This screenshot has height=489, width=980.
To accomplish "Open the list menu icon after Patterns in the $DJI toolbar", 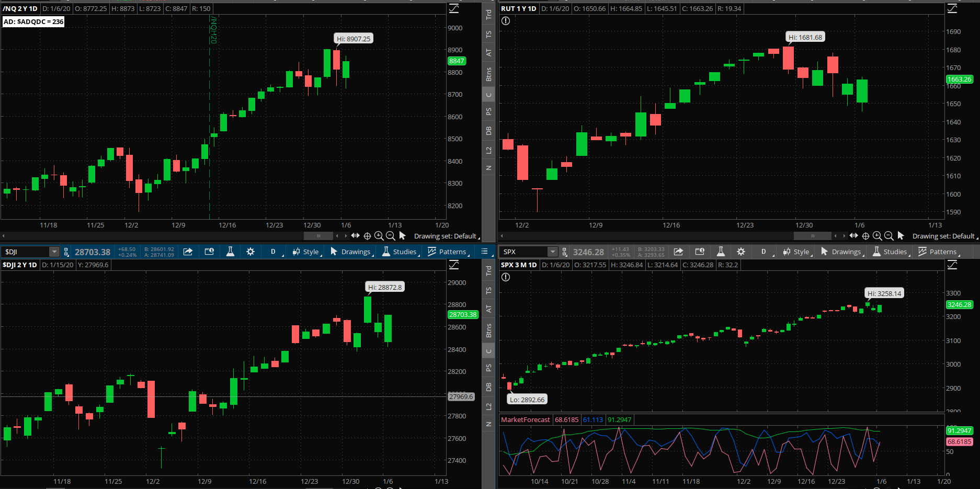I will click(485, 252).
